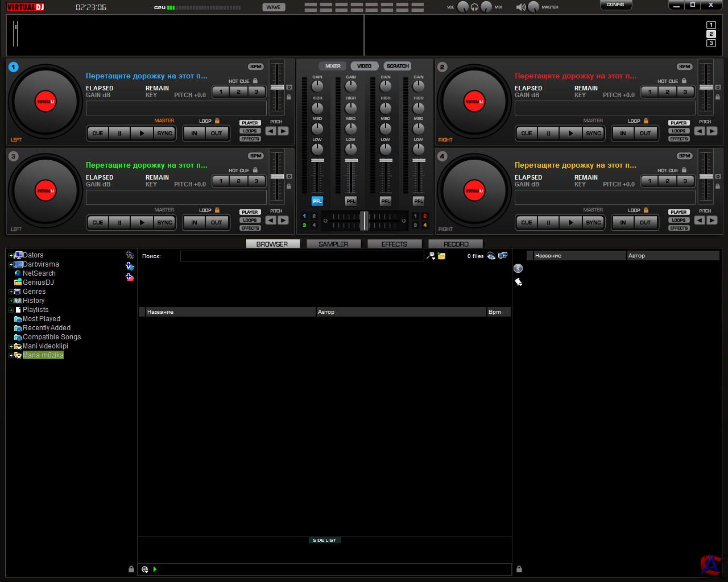Viewport: 728px width, 582px height.
Task: Click the headphone volume knob icon
Action: pos(474,7)
